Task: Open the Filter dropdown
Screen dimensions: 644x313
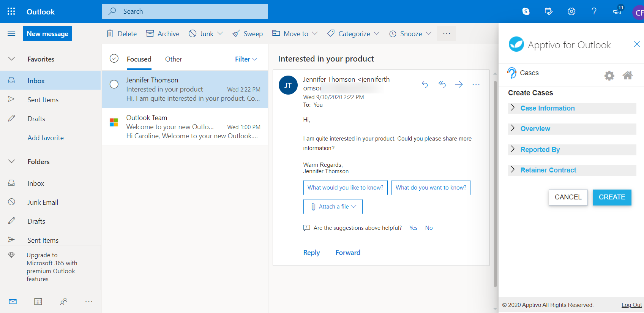Action: [246, 59]
